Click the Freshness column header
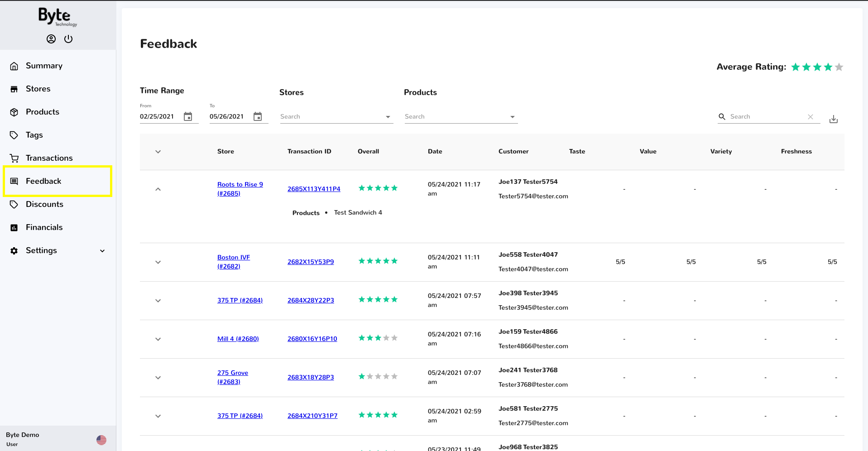The height and width of the screenshot is (451, 868). click(x=796, y=152)
